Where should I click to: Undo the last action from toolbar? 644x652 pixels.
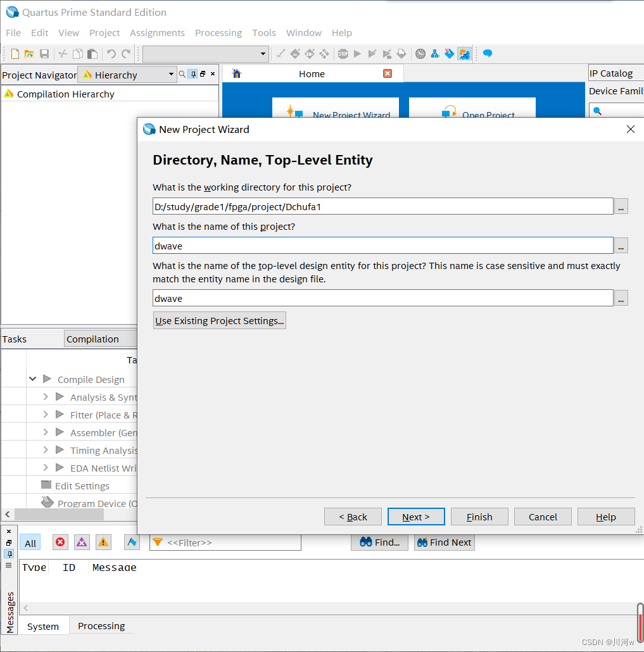(x=111, y=54)
